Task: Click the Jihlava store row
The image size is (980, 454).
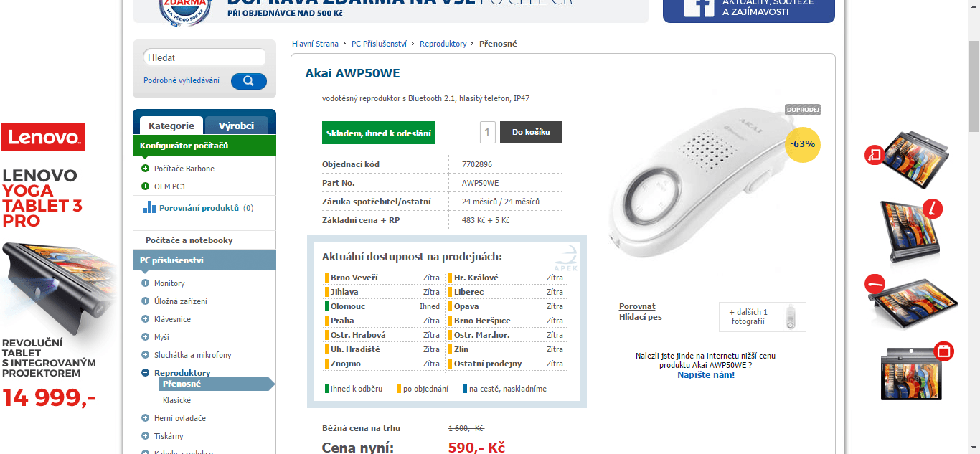Action: [383, 292]
